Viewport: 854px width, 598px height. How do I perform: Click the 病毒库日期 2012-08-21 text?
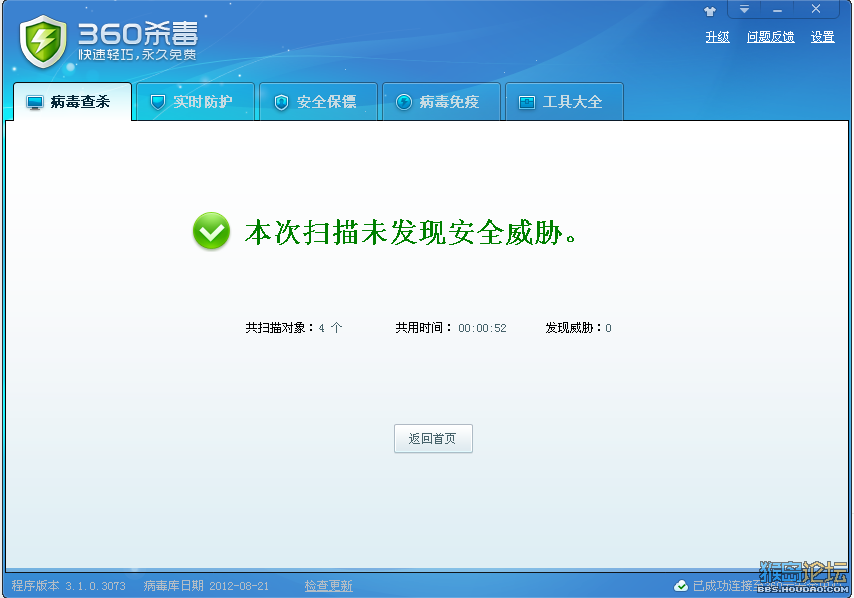206,586
